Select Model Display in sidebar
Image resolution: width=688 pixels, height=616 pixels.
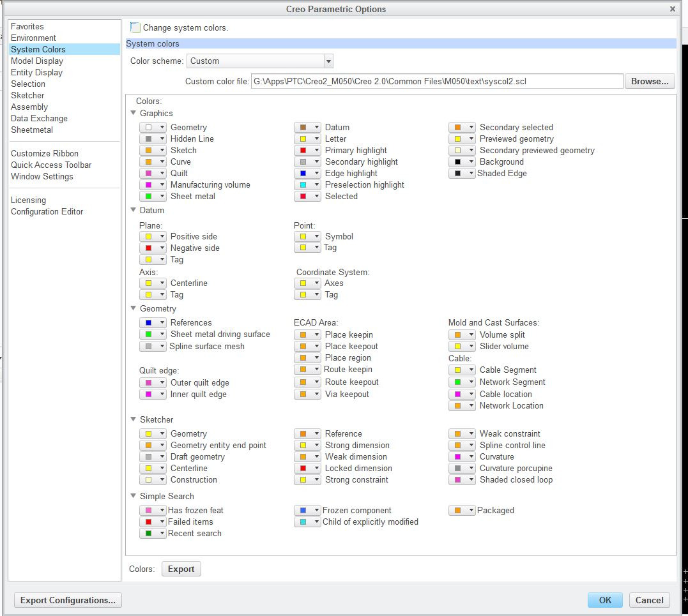pos(37,61)
